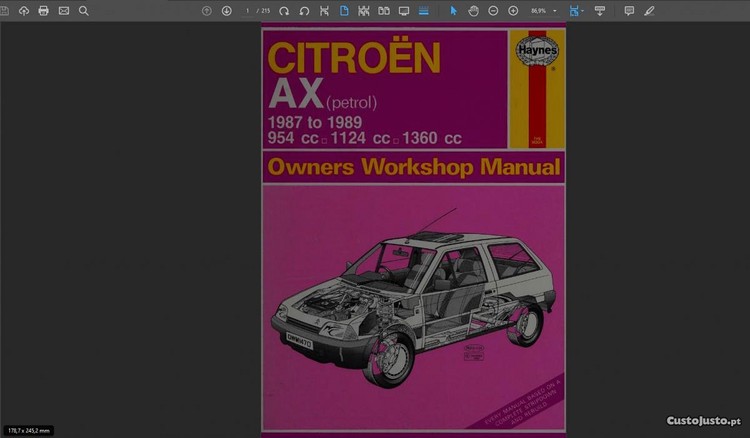This screenshot has width=750, height=438.
Task: Click the email envelope icon
Action: pos(64,10)
